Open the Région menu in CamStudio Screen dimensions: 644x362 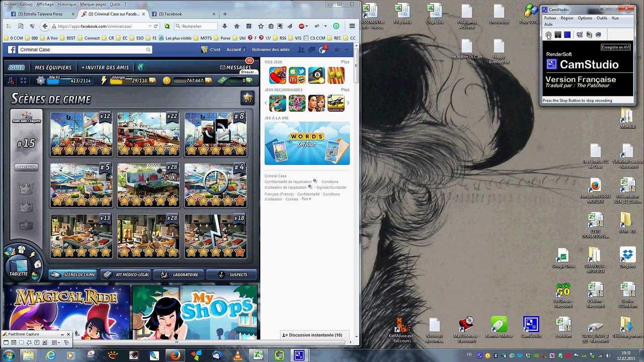(567, 18)
